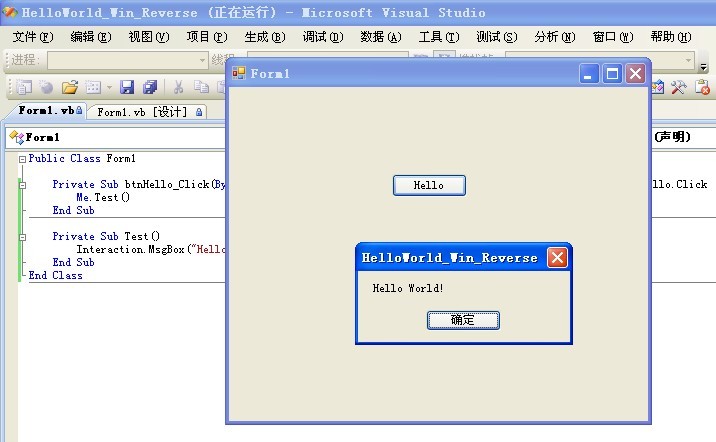
Task: Open the 窗口(W) menu
Action: [x=613, y=37]
